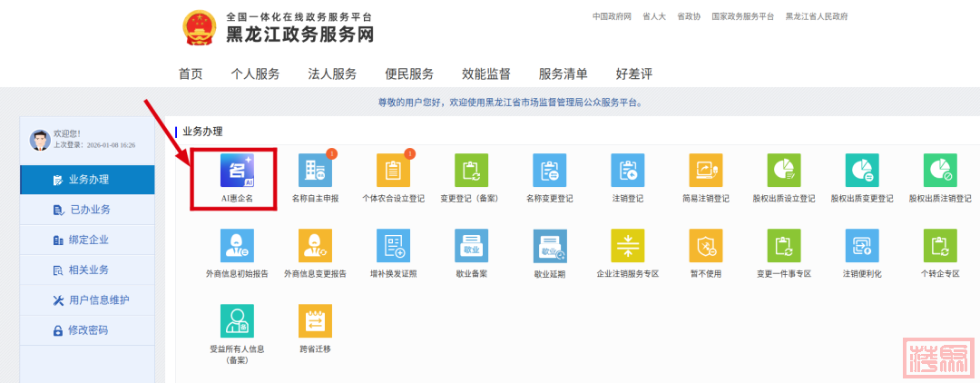Open 股权出质设立登记 icon
The image size is (980, 383).
(x=783, y=171)
